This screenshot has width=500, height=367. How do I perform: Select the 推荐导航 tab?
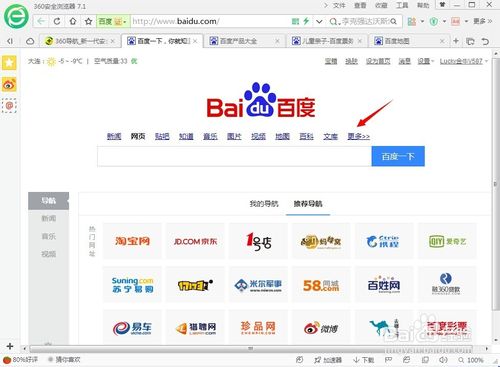click(308, 204)
